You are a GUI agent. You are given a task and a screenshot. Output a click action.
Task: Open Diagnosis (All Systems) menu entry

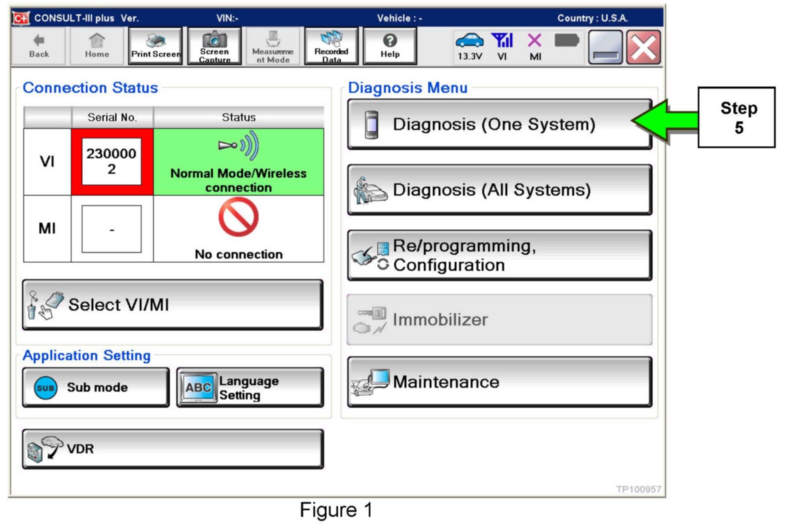click(499, 190)
